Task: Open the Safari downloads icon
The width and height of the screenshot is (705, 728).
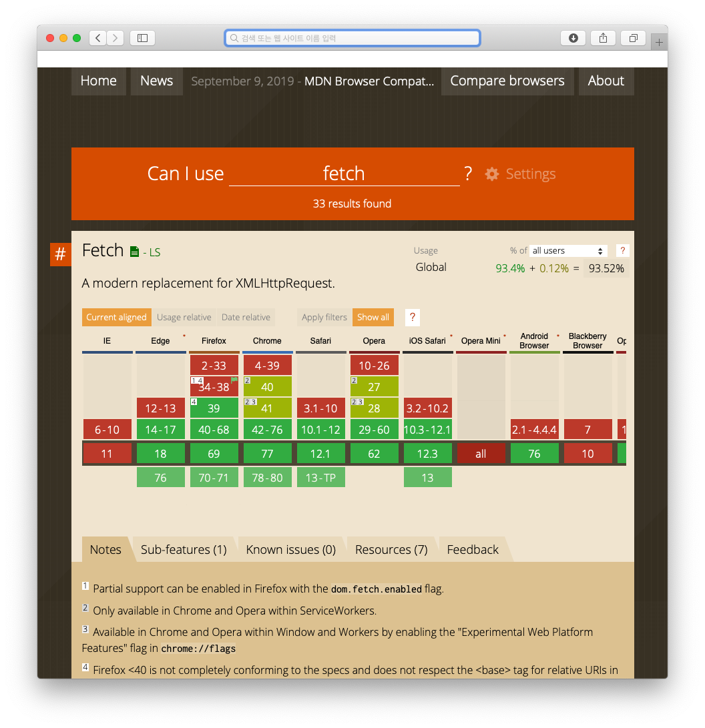Action: [x=573, y=38]
